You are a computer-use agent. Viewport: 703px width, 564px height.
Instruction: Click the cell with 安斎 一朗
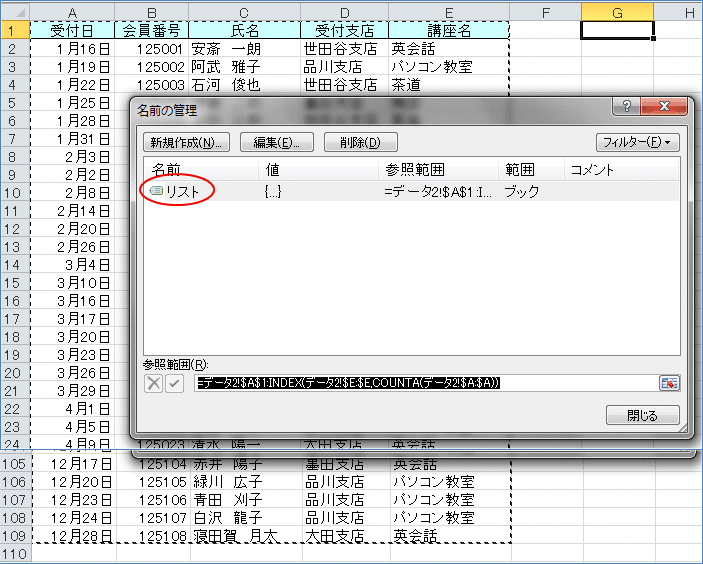tap(244, 48)
